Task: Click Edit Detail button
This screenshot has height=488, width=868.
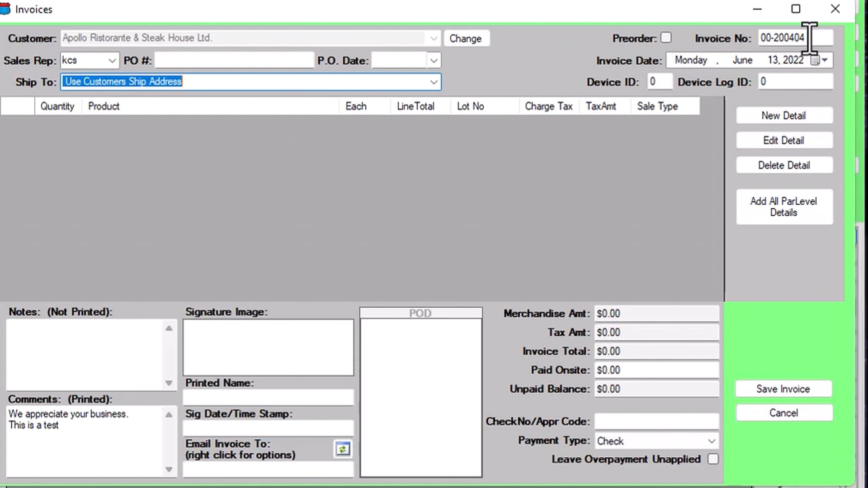Action: pos(784,140)
